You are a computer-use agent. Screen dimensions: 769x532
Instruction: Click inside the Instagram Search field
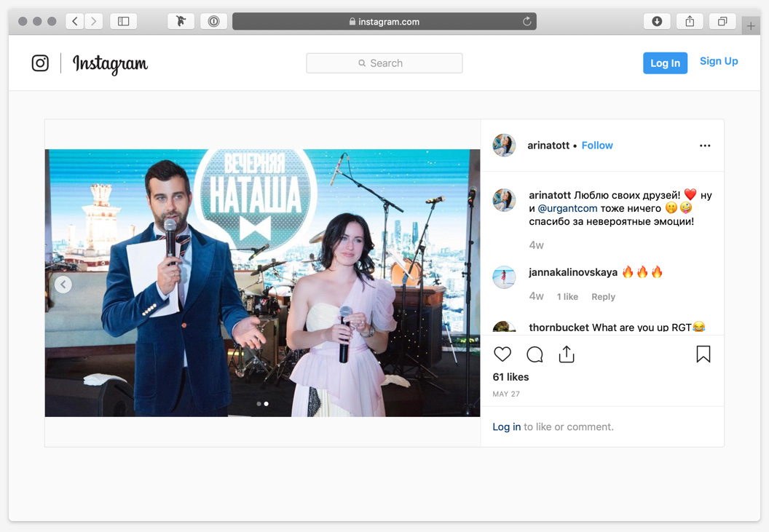point(384,63)
